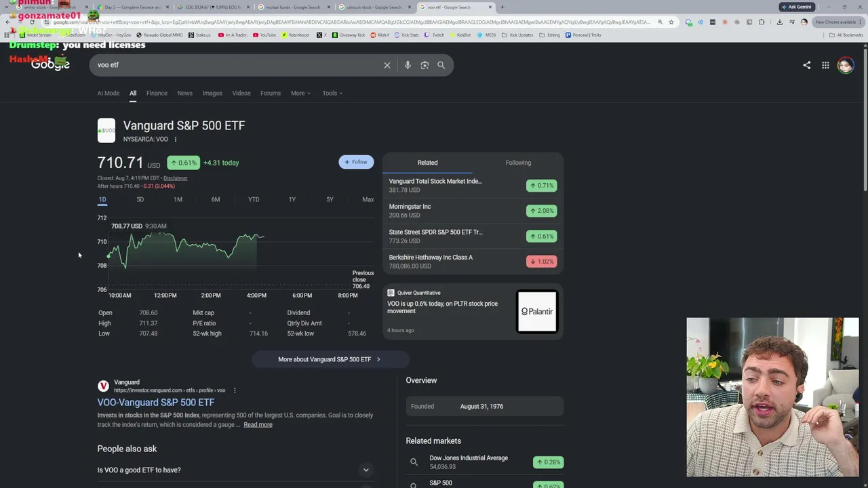This screenshot has width=868, height=488.
Task: Show the YTD chart range
Action: pyautogui.click(x=254, y=200)
